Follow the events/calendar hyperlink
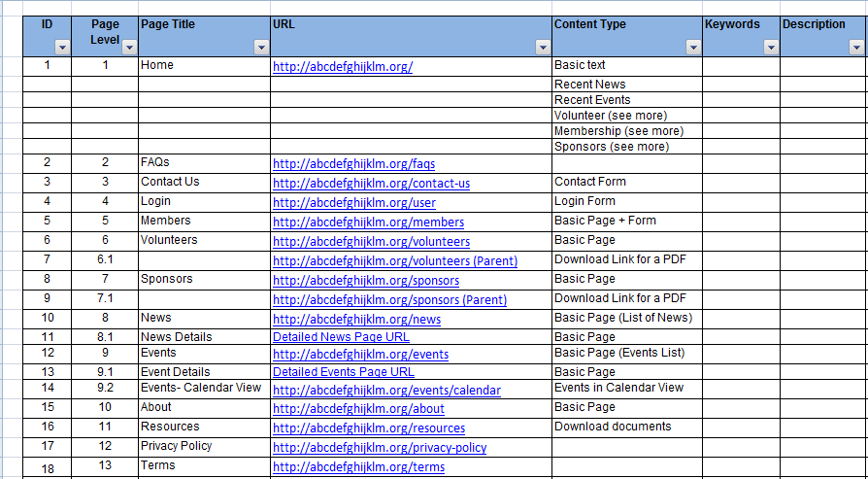868x479 pixels. pyautogui.click(x=386, y=391)
